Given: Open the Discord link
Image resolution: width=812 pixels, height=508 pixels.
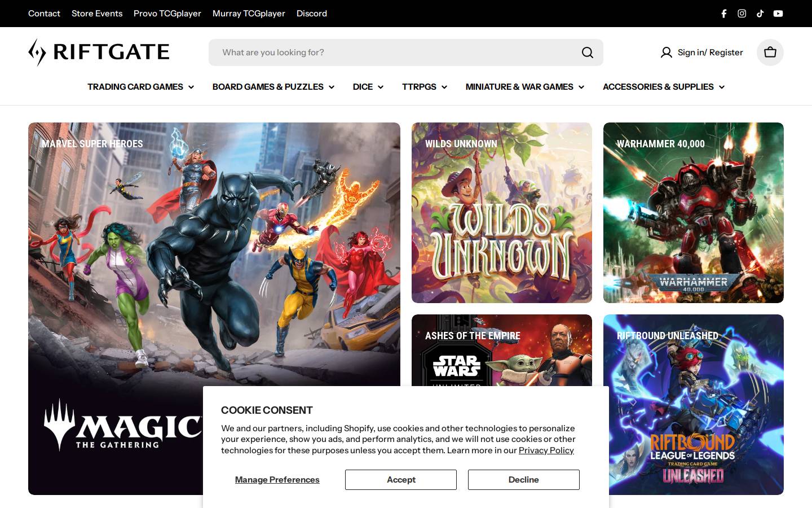Looking at the screenshot, I should (312, 14).
